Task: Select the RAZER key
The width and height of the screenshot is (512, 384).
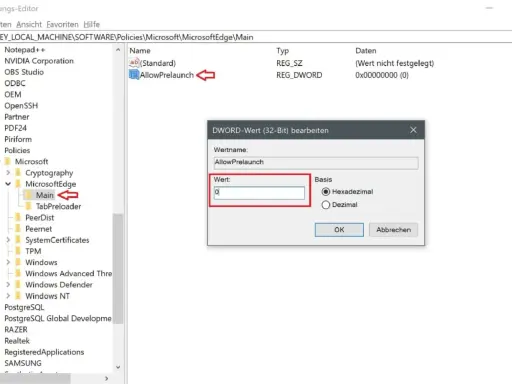Action: pyautogui.click(x=16, y=329)
